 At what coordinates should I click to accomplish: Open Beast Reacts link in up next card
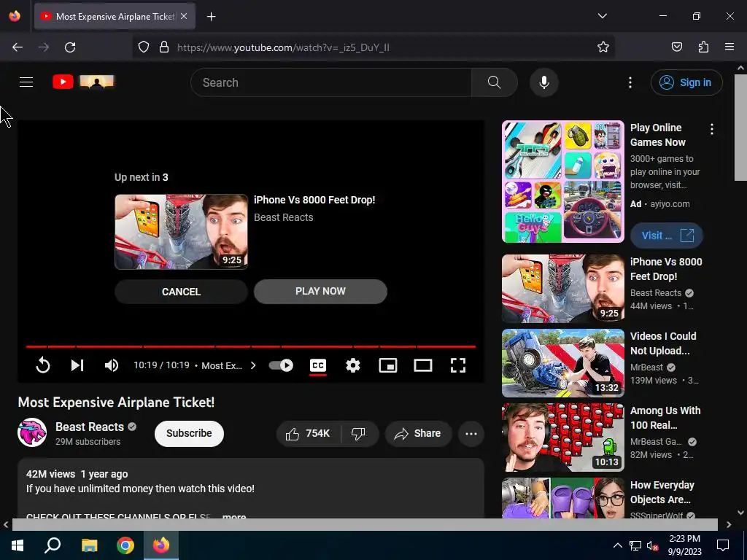[x=284, y=217]
